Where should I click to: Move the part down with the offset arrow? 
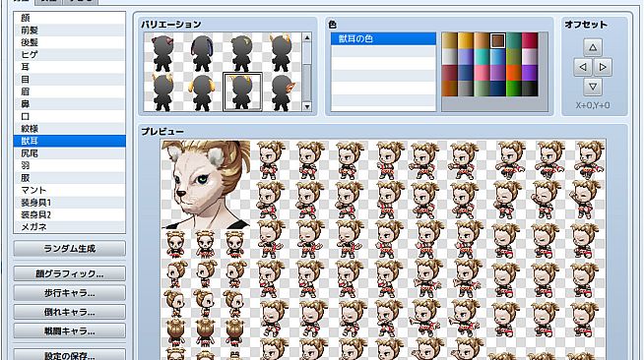[593, 87]
